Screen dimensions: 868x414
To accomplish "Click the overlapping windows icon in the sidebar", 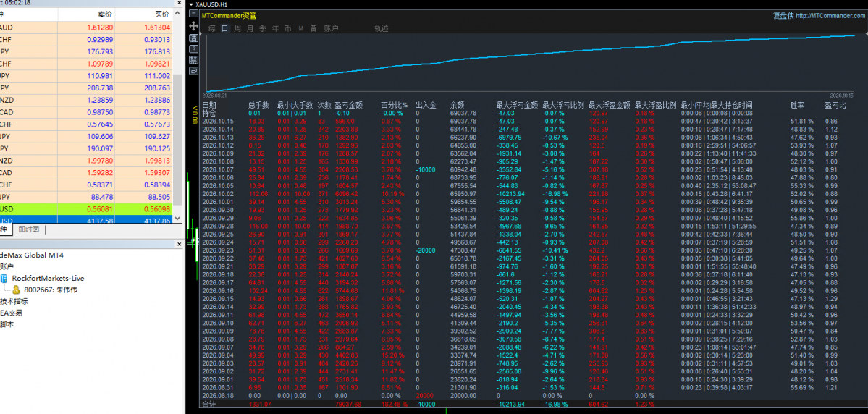I will [x=194, y=71].
